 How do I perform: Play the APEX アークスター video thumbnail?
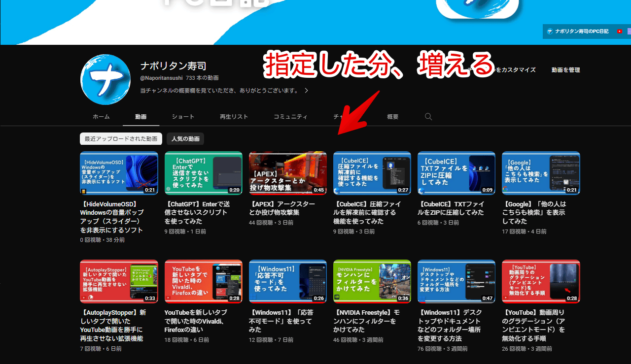(287, 173)
